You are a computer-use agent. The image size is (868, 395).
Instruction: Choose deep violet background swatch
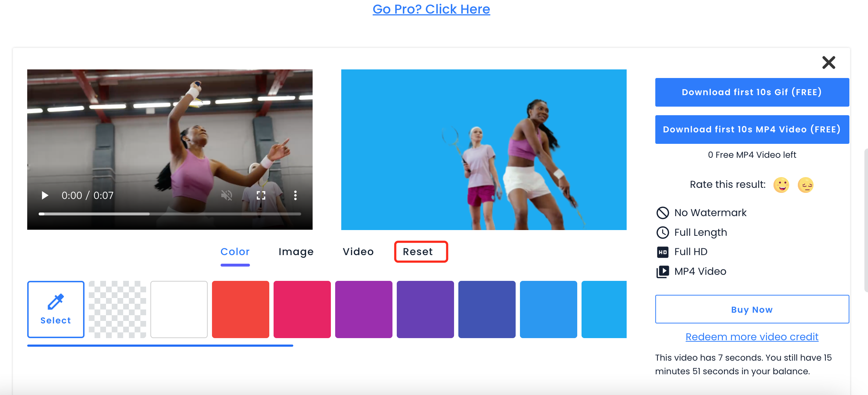click(x=425, y=309)
